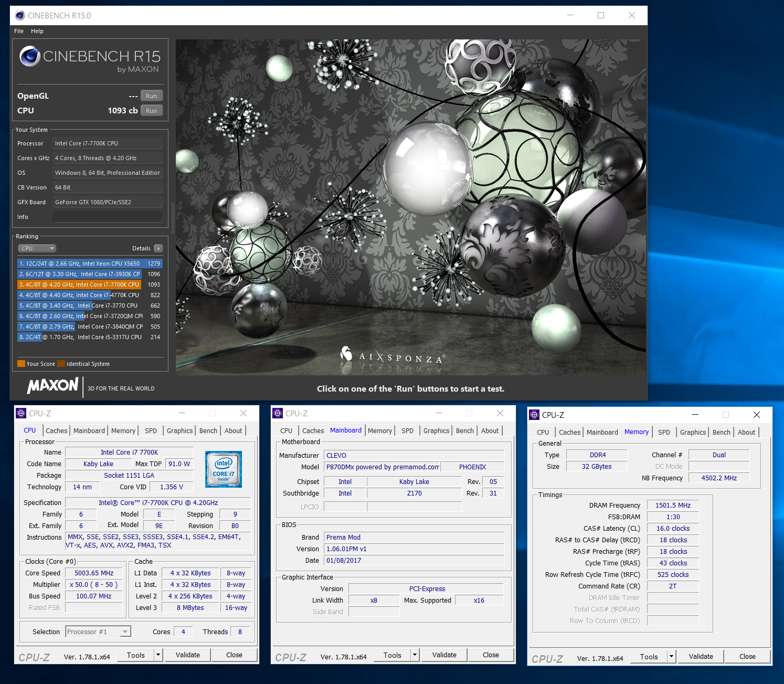Image resolution: width=784 pixels, height=684 pixels.
Task: Click Tools button in the CPU-Z Memory window
Action: click(649, 656)
